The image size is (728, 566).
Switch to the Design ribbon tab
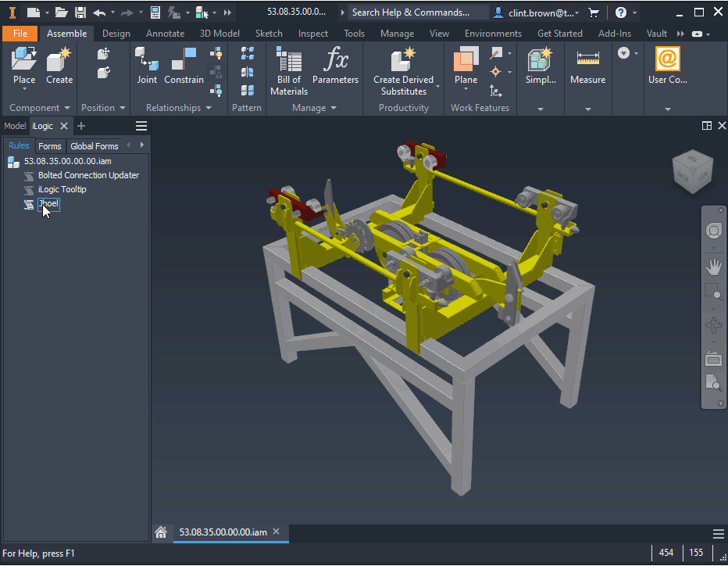(x=116, y=33)
